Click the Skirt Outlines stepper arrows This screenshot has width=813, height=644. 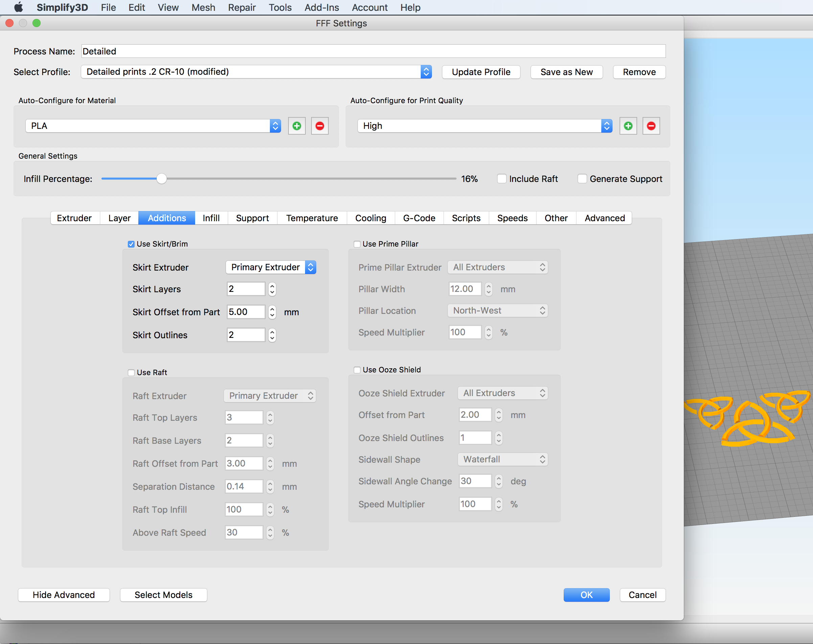pos(272,335)
